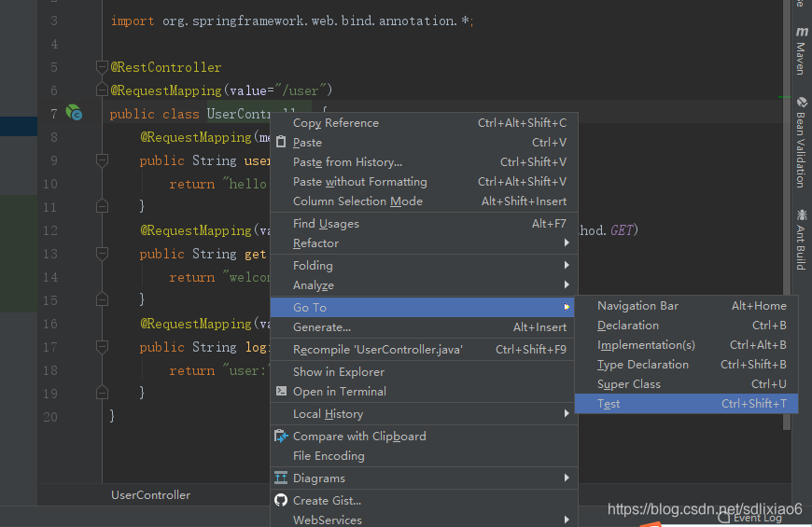Collapse the fold marker on line 6
This screenshot has width=812, height=527.
pyautogui.click(x=102, y=90)
